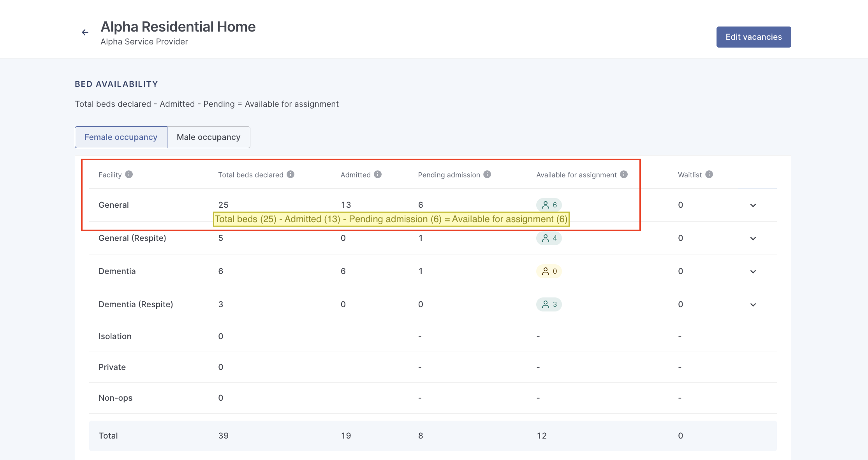Expand the General row chevron
Viewport: 868px width, 460px height.
(x=753, y=205)
